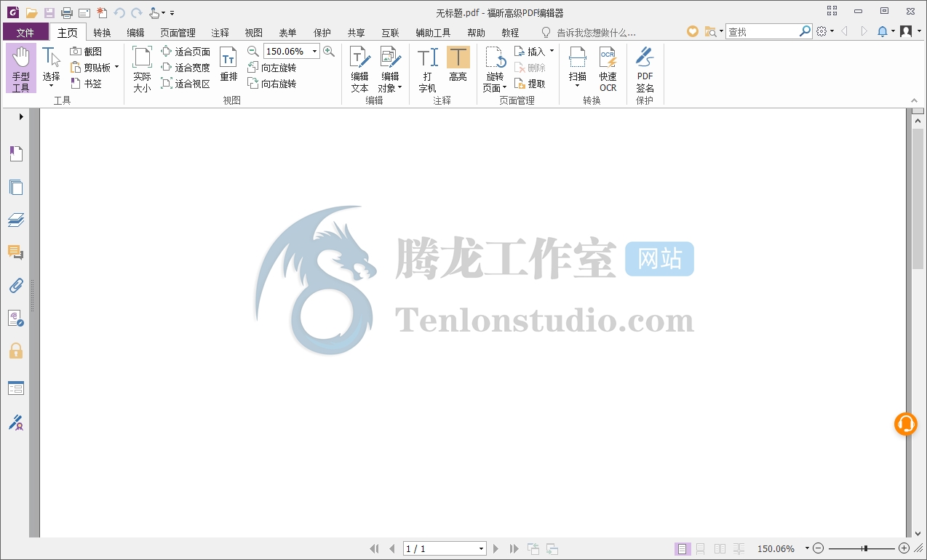Enable continuous facing view in status bar
Viewport: 927px width, 560px height.
(739, 549)
